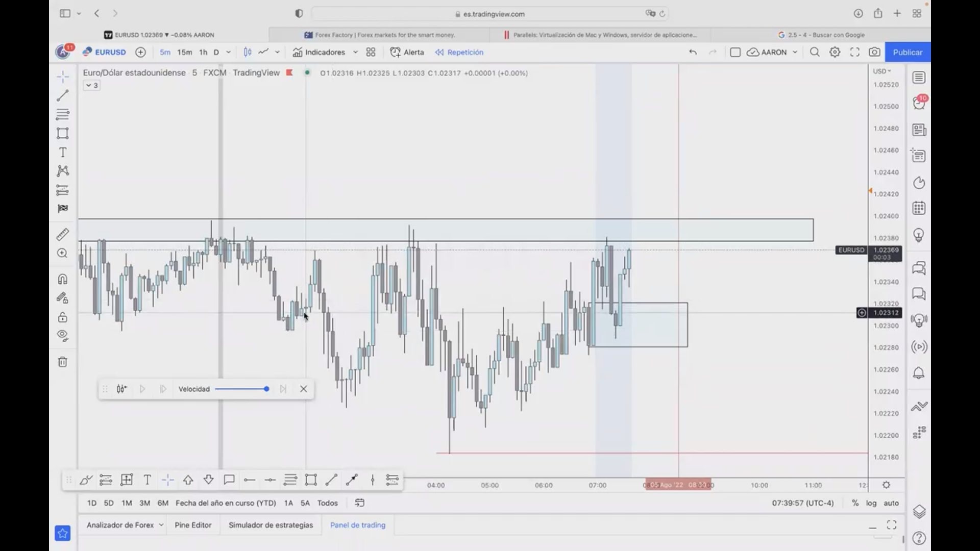Take a chart snapshot with camera icon

[874, 52]
